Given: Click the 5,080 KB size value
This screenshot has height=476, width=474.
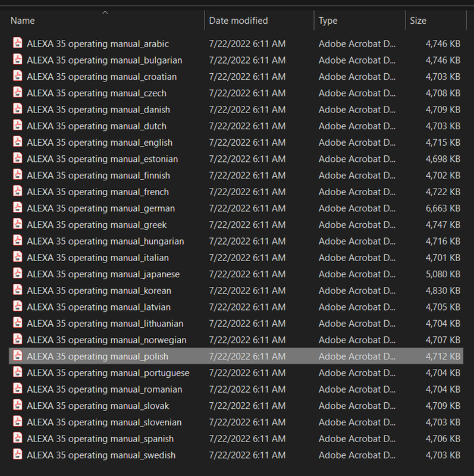Looking at the screenshot, I should (442, 274).
